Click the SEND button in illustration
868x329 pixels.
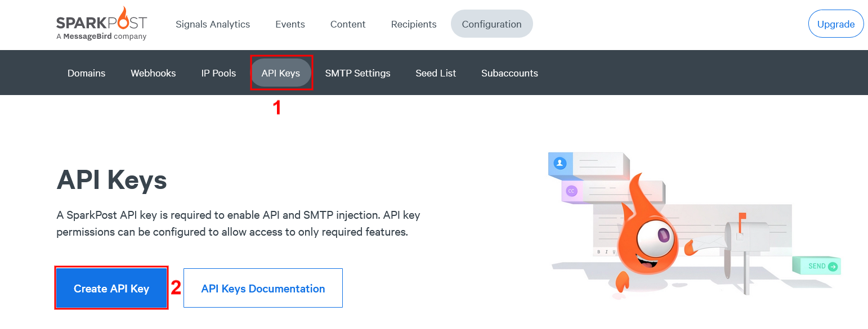tap(817, 266)
